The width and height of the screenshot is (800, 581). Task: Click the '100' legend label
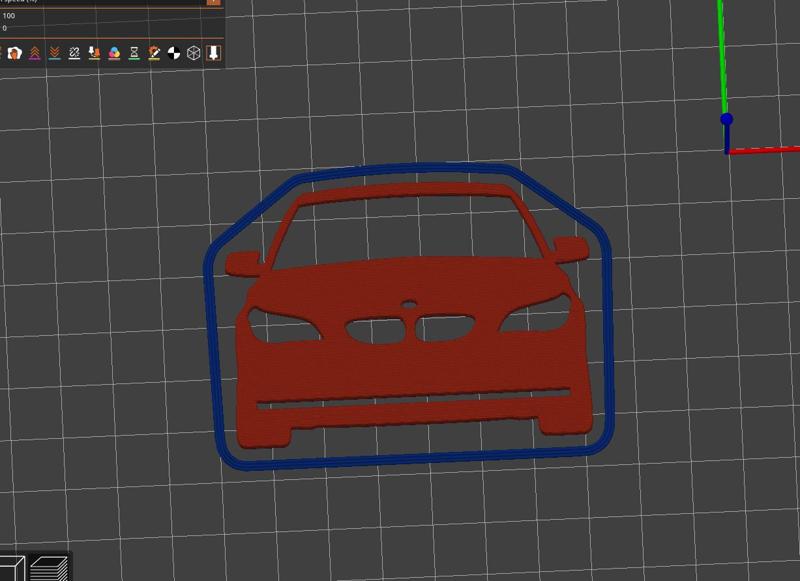[12, 16]
